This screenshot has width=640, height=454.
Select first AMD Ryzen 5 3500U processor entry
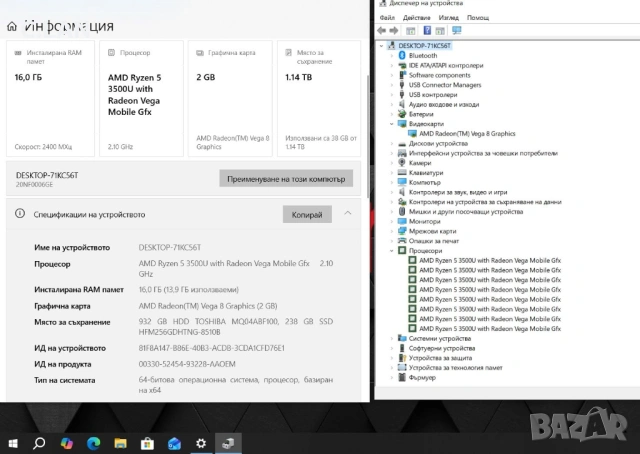pos(490,260)
